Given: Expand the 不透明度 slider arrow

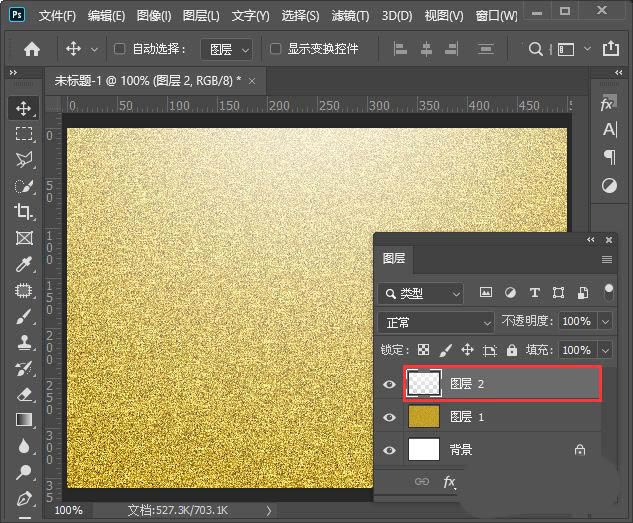Looking at the screenshot, I should [605, 322].
